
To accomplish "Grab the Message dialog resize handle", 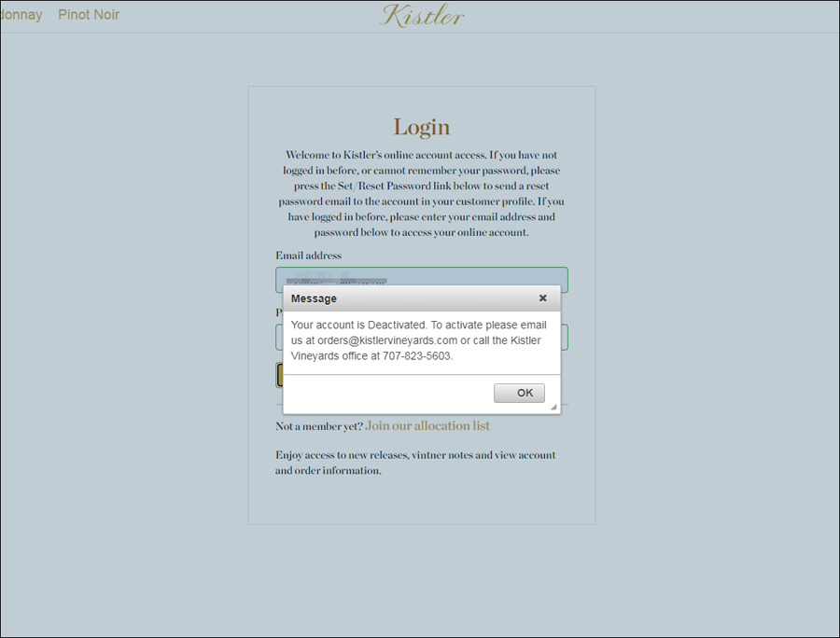I will point(553,408).
